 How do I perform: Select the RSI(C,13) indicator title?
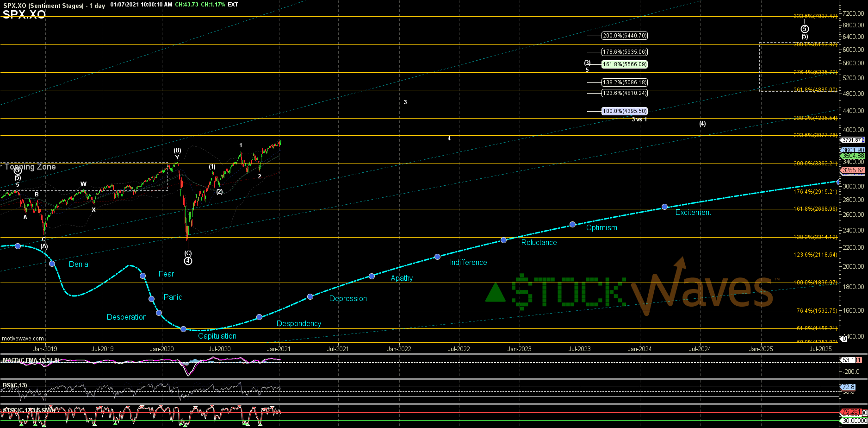[15, 385]
